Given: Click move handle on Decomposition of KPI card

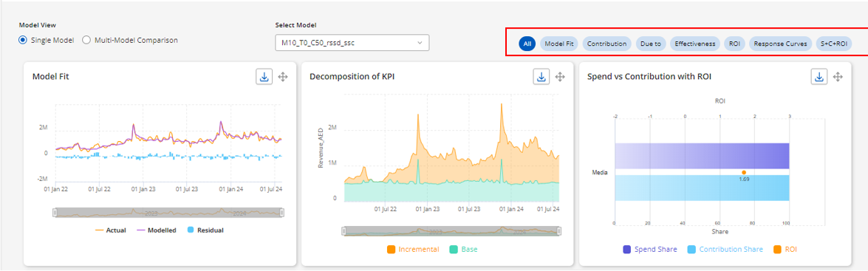Looking at the screenshot, I should click(560, 77).
